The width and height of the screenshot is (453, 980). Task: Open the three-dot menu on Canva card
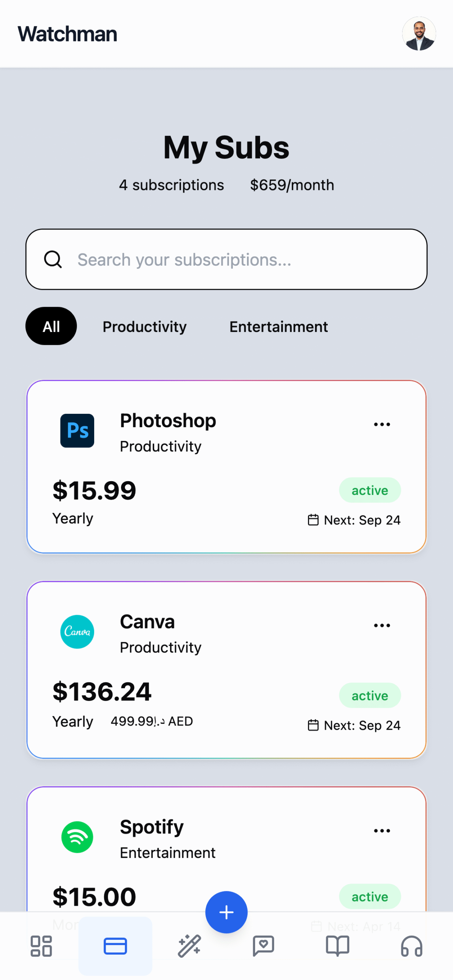(382, 625)
